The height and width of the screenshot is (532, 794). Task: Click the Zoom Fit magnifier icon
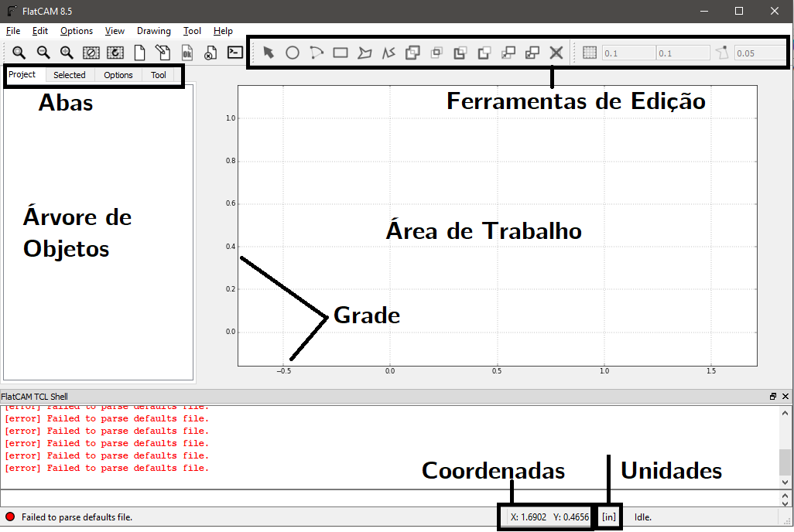(19, 53)
